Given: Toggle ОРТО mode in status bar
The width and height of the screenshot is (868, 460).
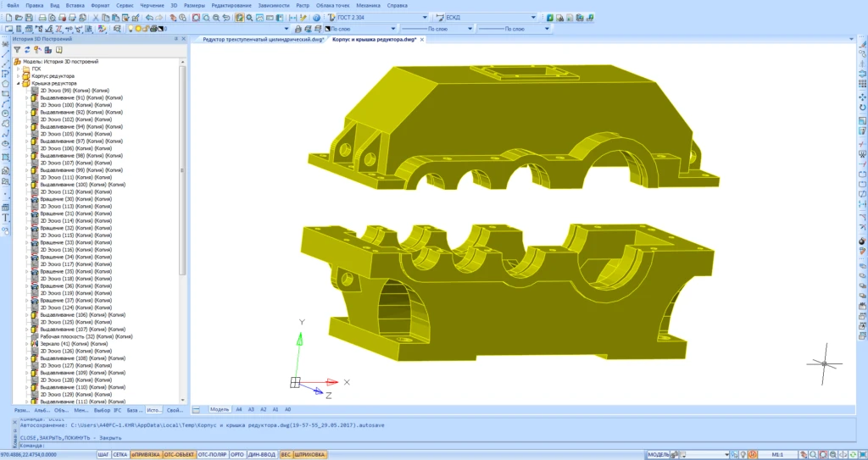Looking at the screenshot, I should [x=237, y=455].
